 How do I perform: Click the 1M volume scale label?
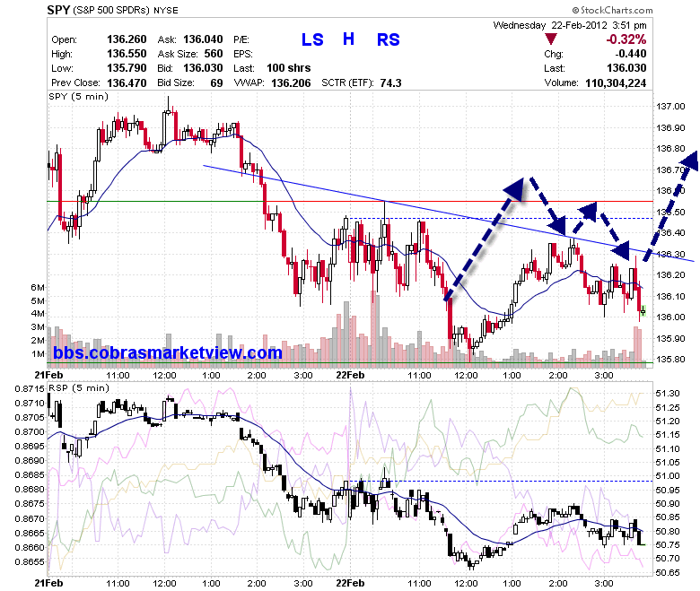click(38, 354)
